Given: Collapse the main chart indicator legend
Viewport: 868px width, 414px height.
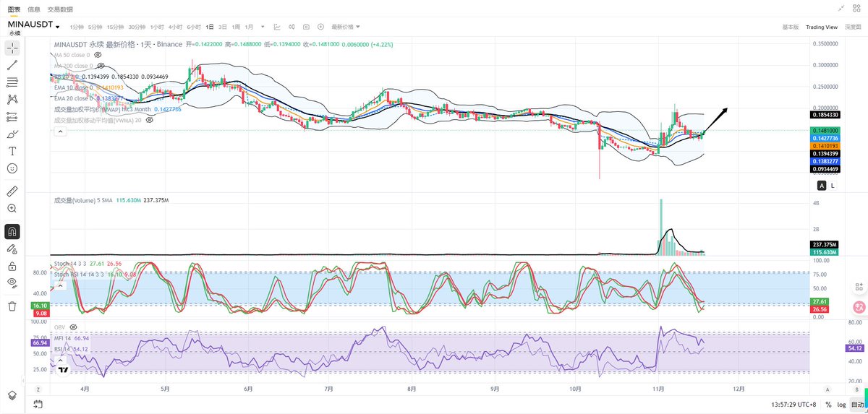Looking at the screenshot, I should [61, 131].
